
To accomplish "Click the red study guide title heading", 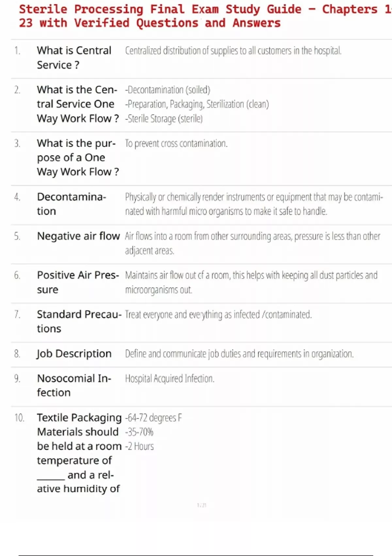I will tap(196, 16).
